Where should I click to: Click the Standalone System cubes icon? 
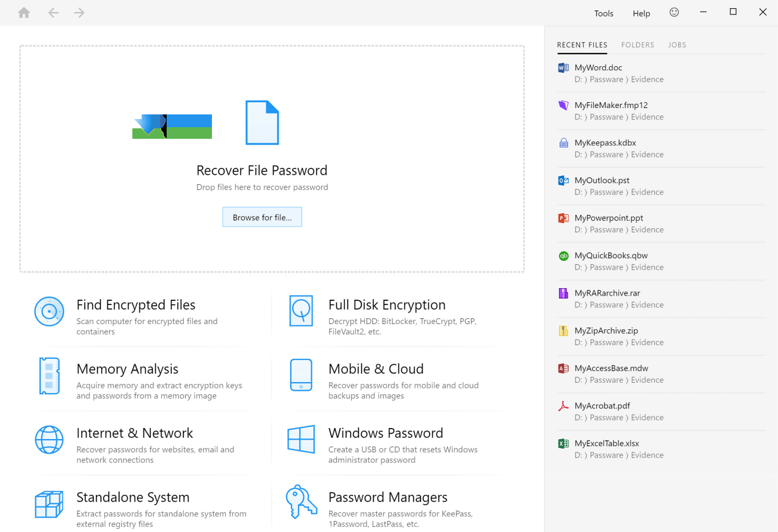(x=49, y=504)
